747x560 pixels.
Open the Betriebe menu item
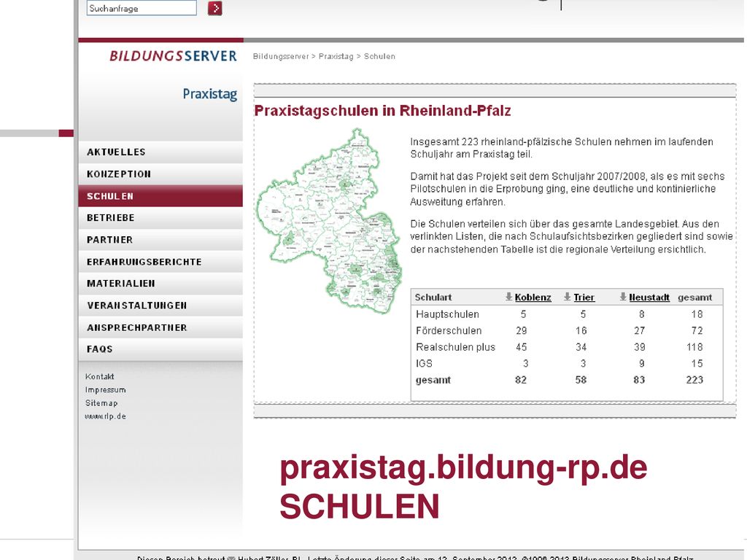160,217
